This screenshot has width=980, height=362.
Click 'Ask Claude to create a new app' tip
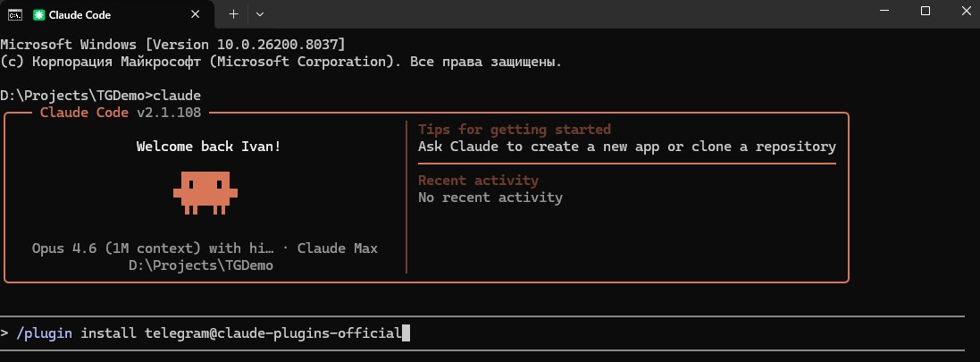tap(627, 147)
